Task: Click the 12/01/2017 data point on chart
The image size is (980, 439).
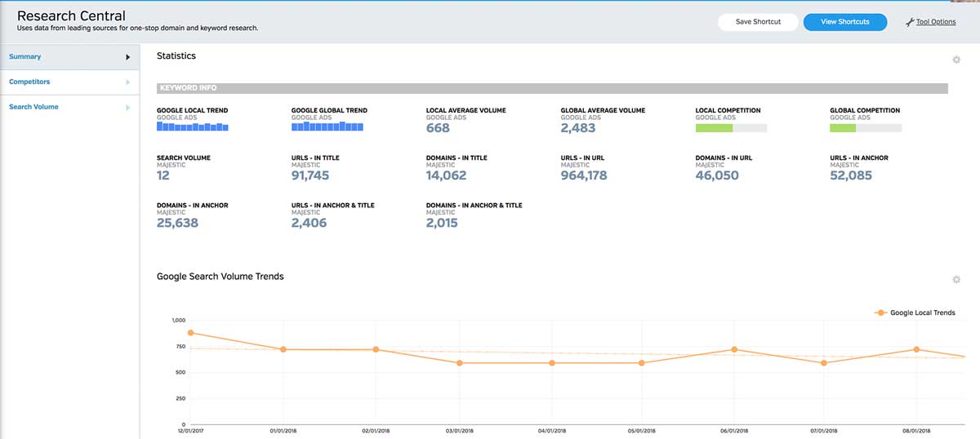Action: [190, 333]
